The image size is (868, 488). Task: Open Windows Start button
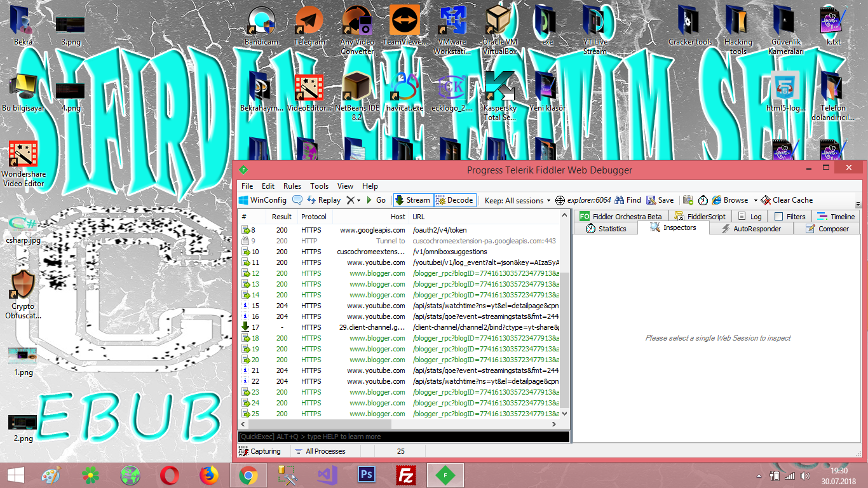(x=15, y=475)
